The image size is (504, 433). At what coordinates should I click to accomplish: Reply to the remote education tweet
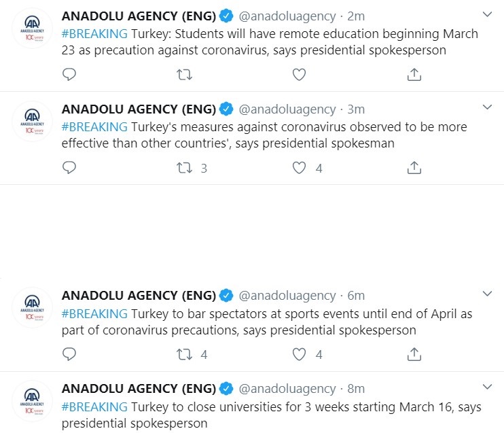(x=69, y=75)
